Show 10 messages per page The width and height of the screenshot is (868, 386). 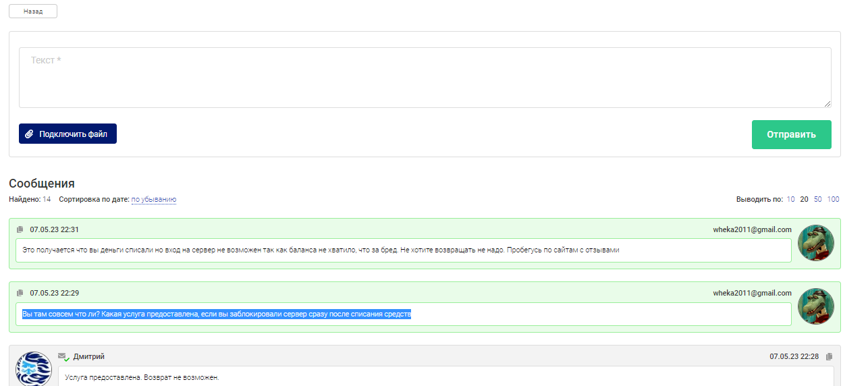pos(791,200)
